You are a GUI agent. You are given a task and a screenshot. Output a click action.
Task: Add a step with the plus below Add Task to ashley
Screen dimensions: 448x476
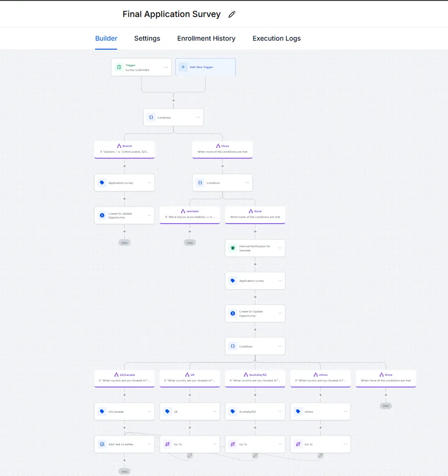click(124, 461)
